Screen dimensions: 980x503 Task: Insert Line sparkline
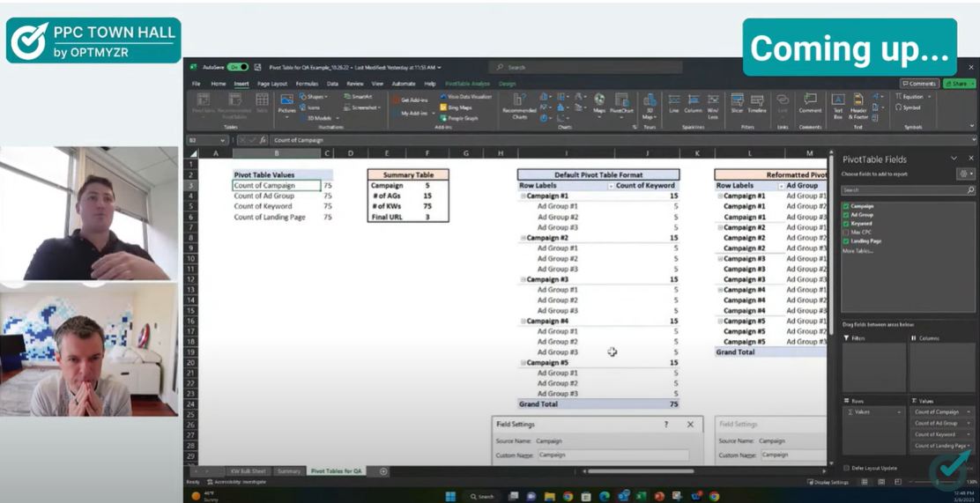[673, 103]
